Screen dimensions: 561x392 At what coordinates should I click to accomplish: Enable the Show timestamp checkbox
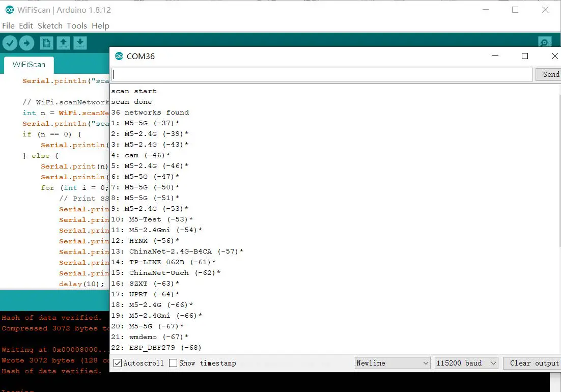pos(173,363)
